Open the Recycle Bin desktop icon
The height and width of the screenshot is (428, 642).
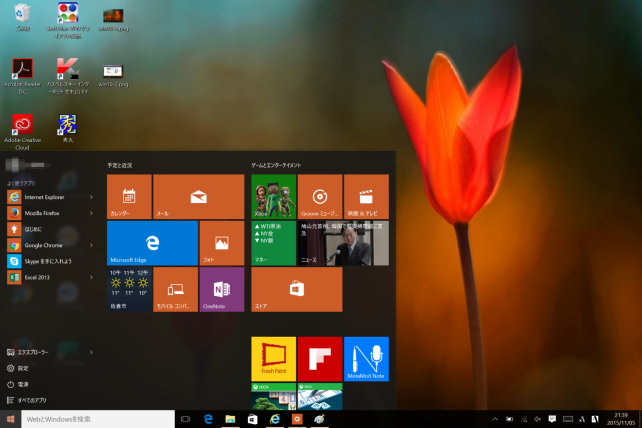click(22, 17)
